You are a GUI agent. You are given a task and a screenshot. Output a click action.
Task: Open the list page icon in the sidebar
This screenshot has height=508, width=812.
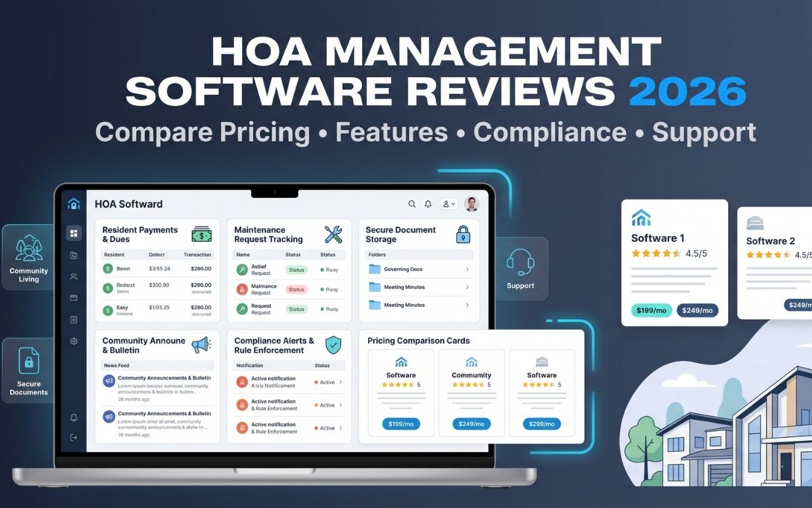[x=74, y=320]
